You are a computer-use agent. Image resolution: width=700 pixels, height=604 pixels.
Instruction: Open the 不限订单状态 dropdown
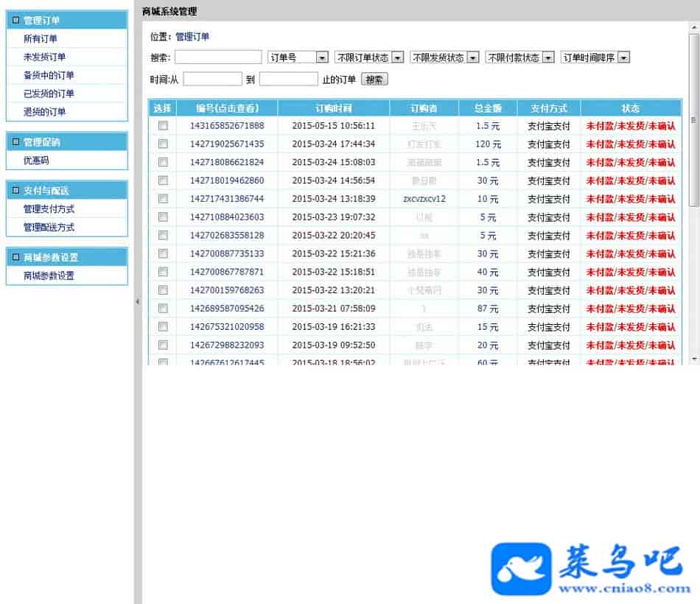click(x=368, y=57)
